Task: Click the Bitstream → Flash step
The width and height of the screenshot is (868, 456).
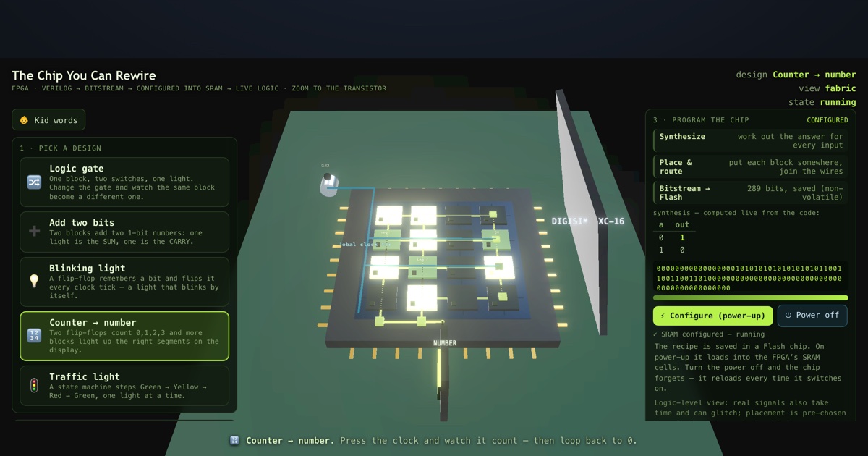Action: tap(750, 193)
